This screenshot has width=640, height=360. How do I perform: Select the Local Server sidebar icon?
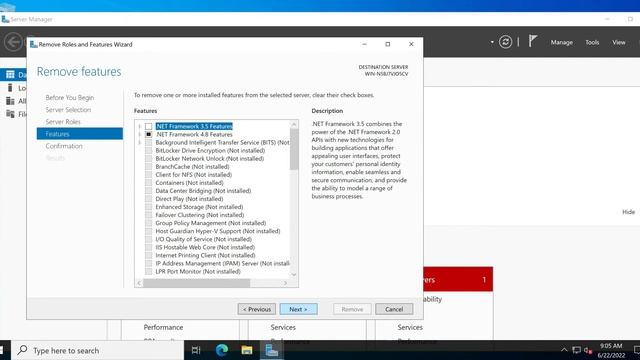(x=10, y=88)
